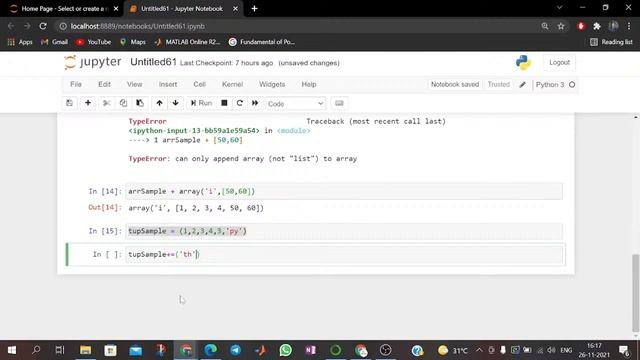Screen dimensions: 640x360
Task: Open the Gmail bookmark
Action: [54, 42]
